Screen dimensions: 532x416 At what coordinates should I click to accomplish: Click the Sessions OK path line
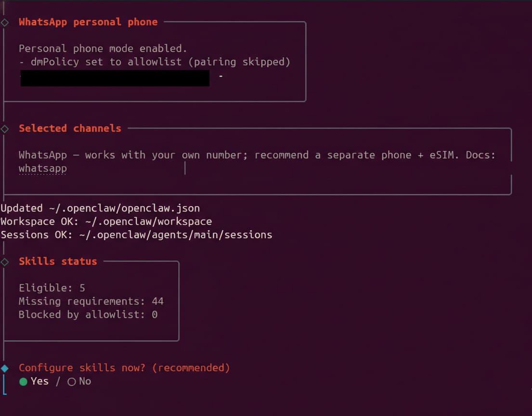pyautogui.click(x=136, y=235)
